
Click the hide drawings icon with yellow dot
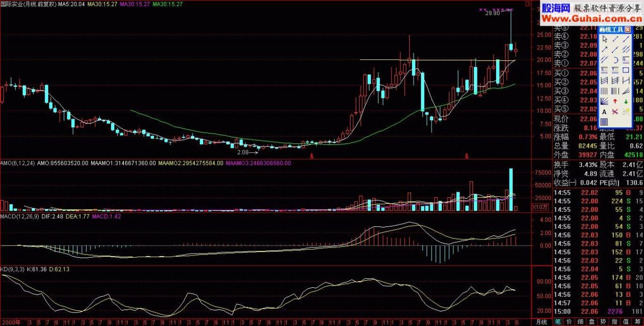click(x=626, y=112)
